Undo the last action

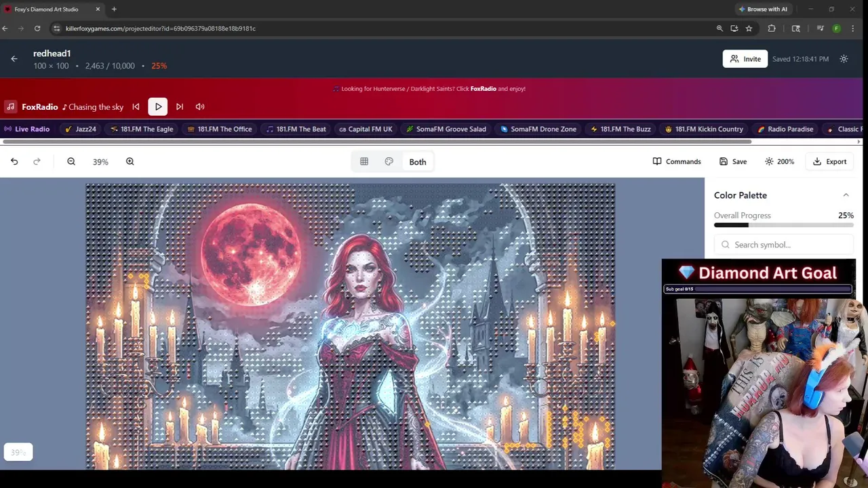coord(14,161)
